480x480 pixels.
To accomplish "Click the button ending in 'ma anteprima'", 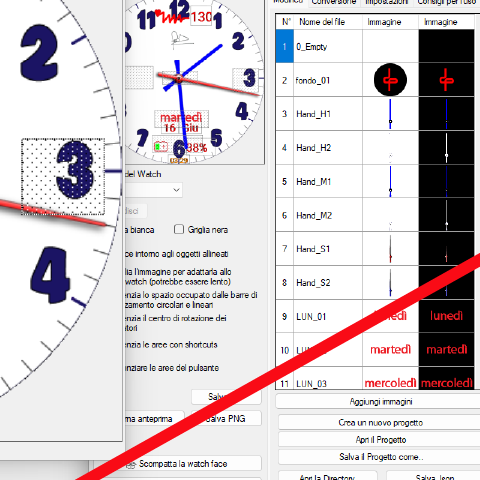I will [x=154, y=419].
